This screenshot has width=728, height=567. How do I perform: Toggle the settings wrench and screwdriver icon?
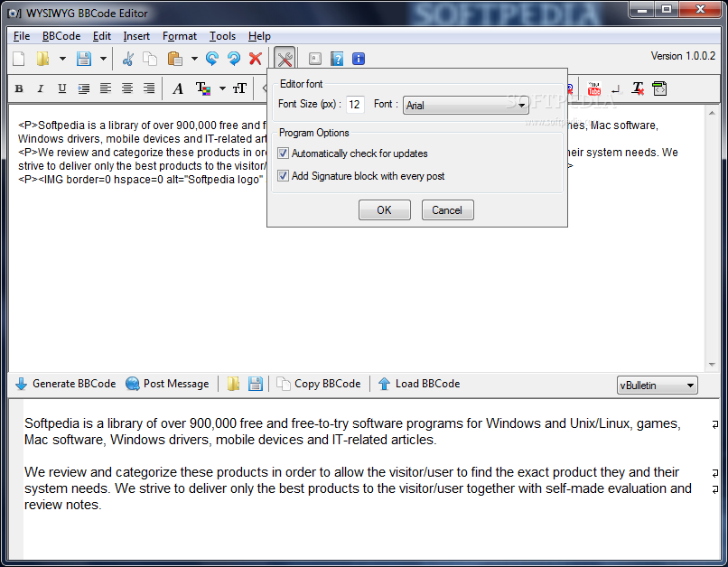point(285,59)
